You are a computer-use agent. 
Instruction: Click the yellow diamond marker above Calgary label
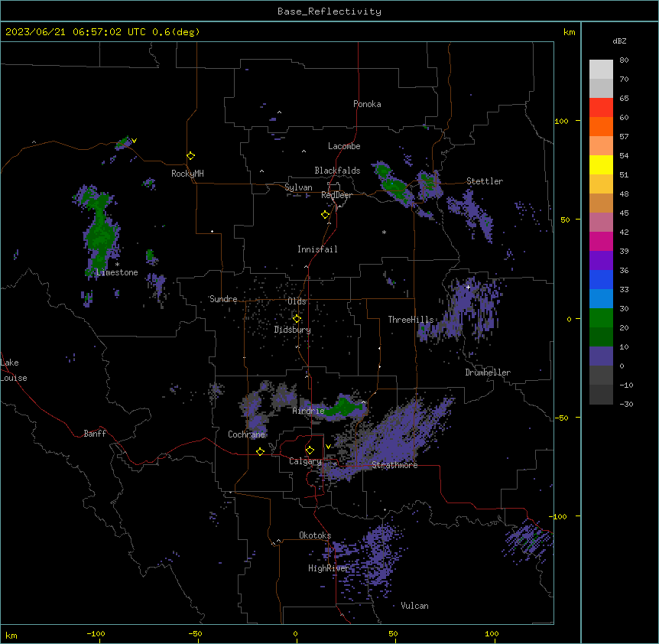tap(310, 450)
